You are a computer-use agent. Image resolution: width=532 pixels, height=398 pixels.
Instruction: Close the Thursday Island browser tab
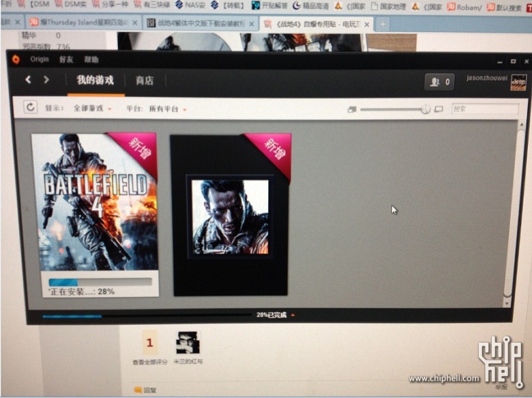coord(134,23)
